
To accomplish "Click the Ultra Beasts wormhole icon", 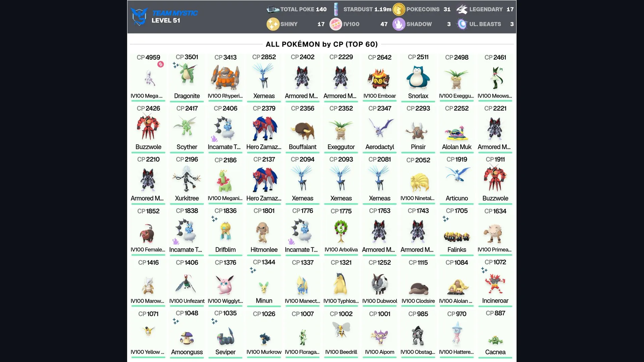I will (x=462, y=24).
